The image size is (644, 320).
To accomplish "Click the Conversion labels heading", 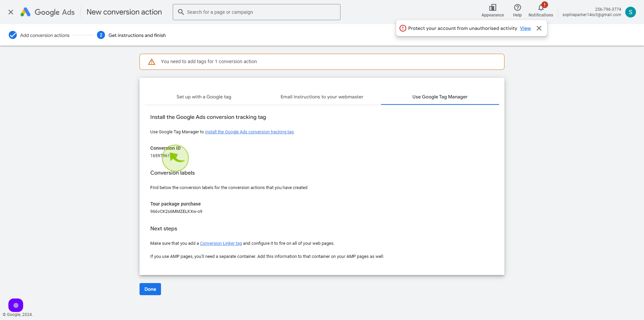I will click(x=172, y=173).
